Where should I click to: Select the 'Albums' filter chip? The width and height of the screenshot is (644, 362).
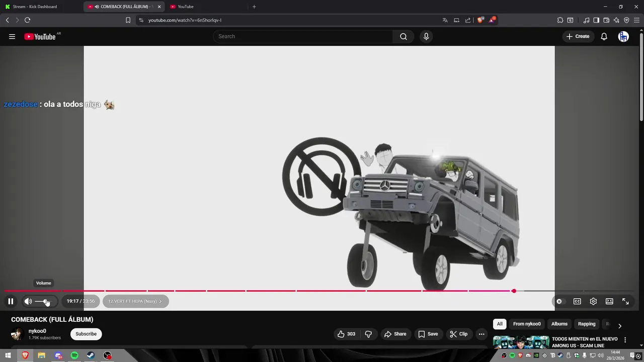click(x=559, y=324)
